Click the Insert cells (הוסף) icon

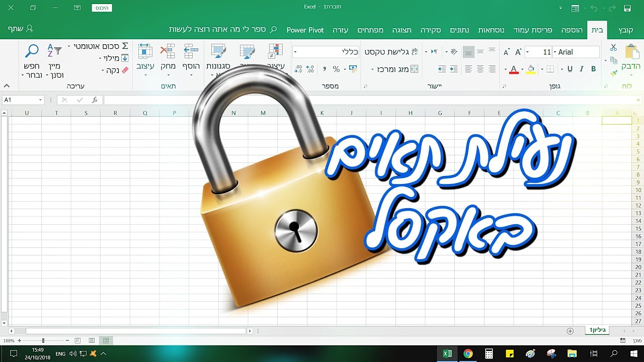click(191, 51)
